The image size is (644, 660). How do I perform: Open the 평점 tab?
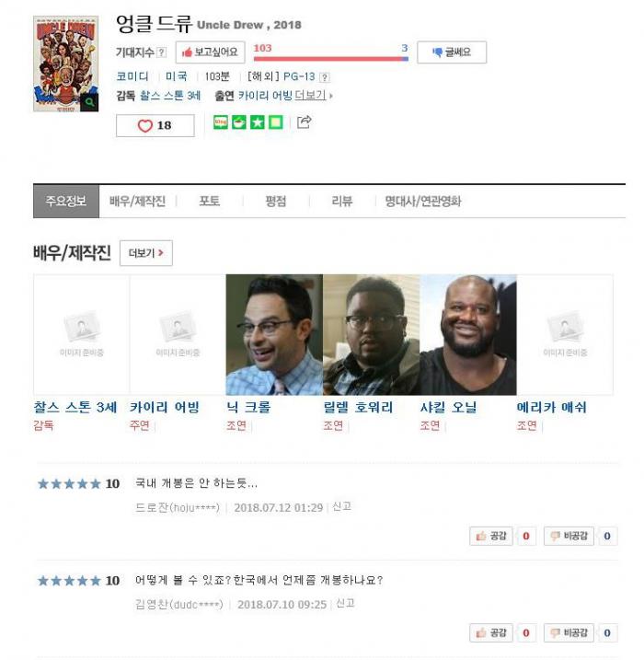coord(275,202)
